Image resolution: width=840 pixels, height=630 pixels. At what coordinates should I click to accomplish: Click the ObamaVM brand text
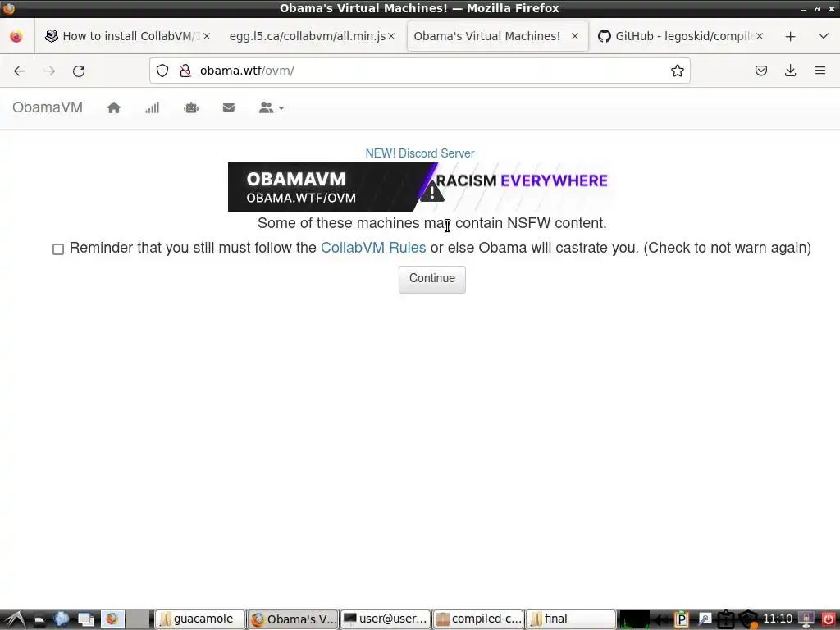click(48, 107)
